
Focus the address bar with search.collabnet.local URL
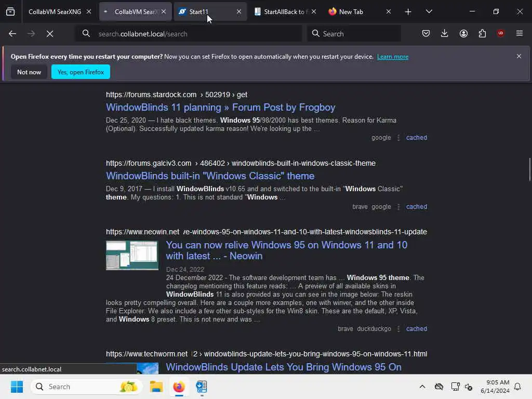pyautogui.click(x=189, y=34)
